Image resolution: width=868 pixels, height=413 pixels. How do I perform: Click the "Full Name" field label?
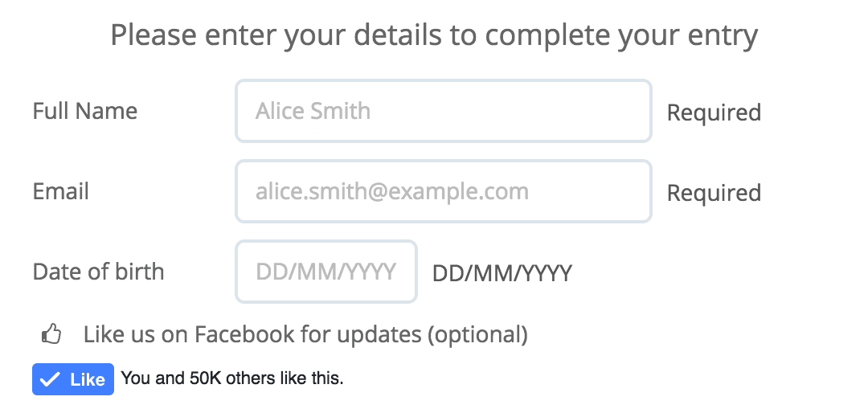pyautogui.click(x=85, y=111)
